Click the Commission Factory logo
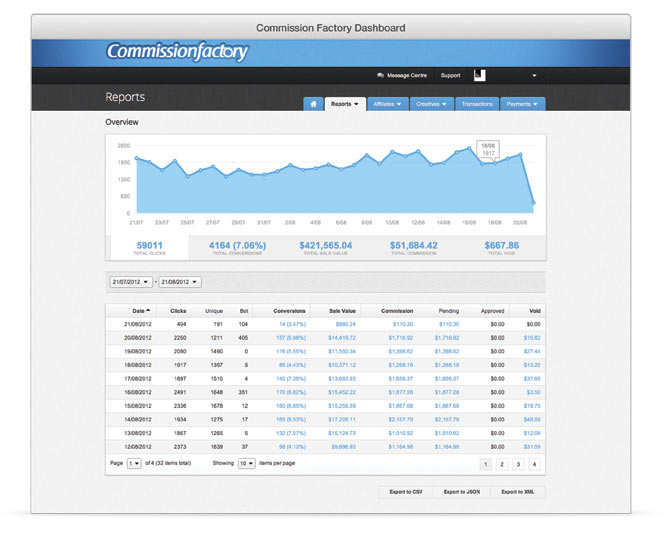The height and width of the screenshot is (536, 666). click(x=177, y=52)
